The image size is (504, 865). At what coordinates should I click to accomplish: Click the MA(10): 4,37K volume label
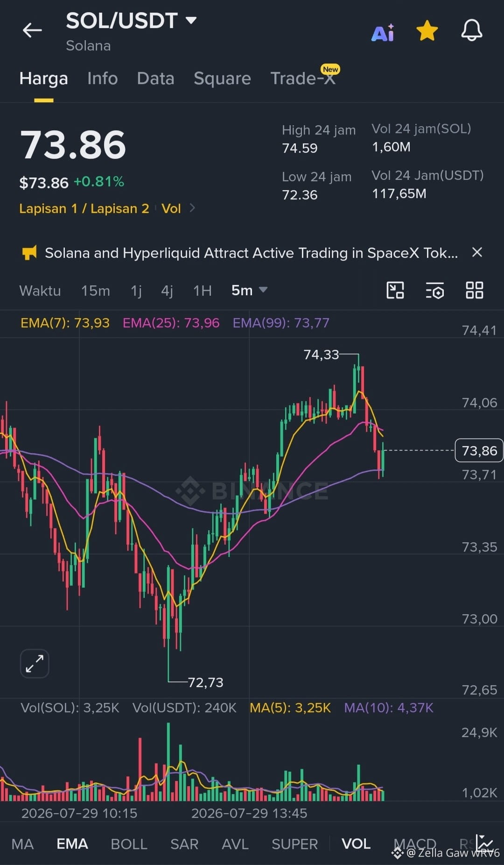pyautogui.click(x=389, y=708)
